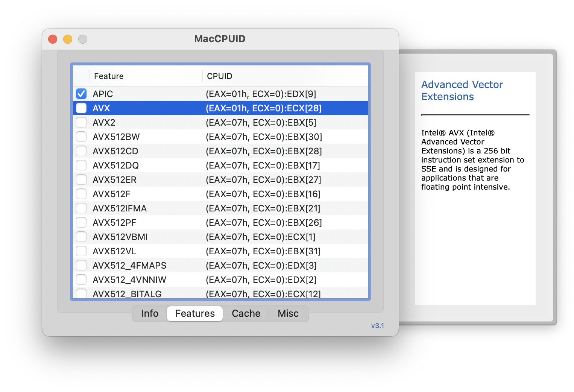Toggle the AVX512ER checkbox

click(81, 179)
